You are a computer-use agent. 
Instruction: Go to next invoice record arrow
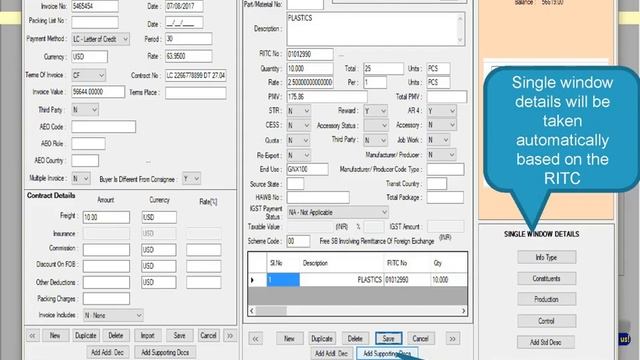[x=230, y=336]
